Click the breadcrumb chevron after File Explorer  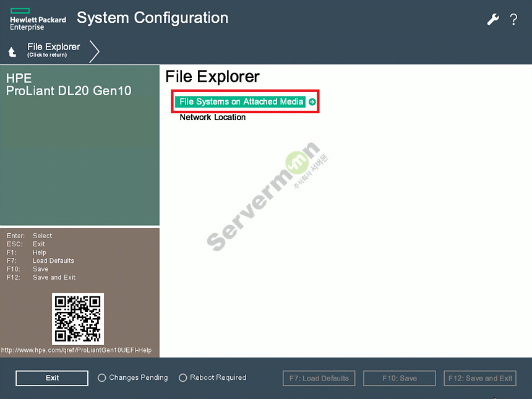click(94, 51)
